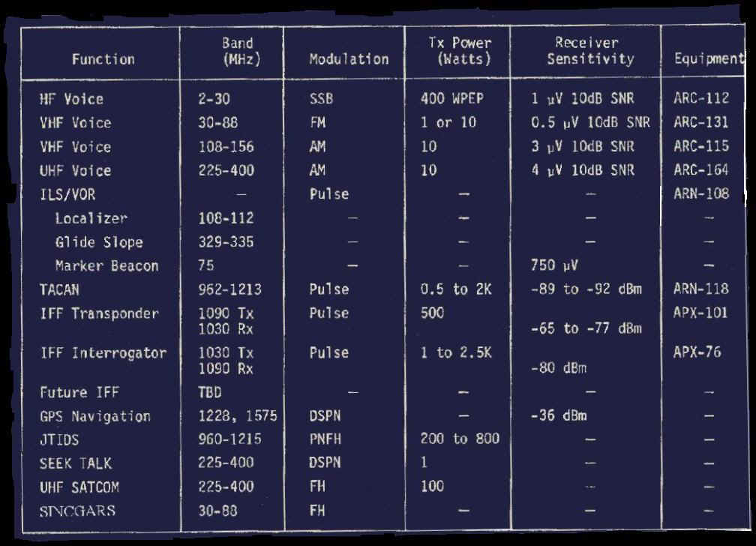Click the "108-112" band cell
The image size is (756, 546).
[226, 218]
